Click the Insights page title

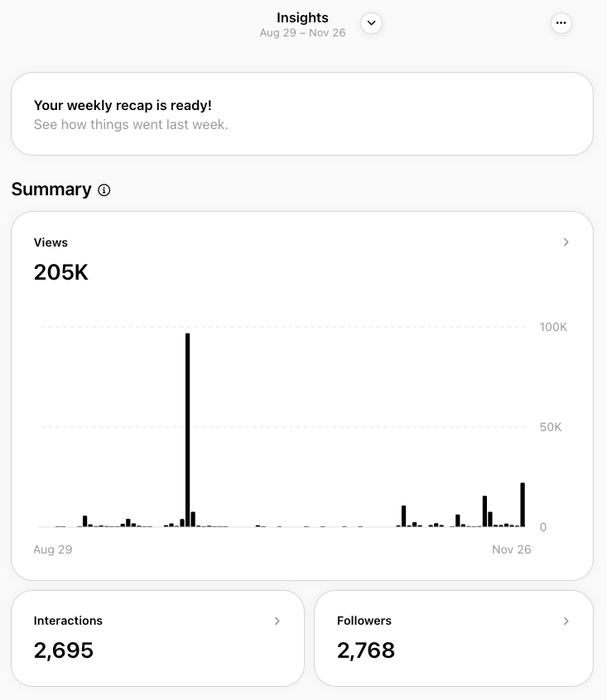click(x=302, y=17)
